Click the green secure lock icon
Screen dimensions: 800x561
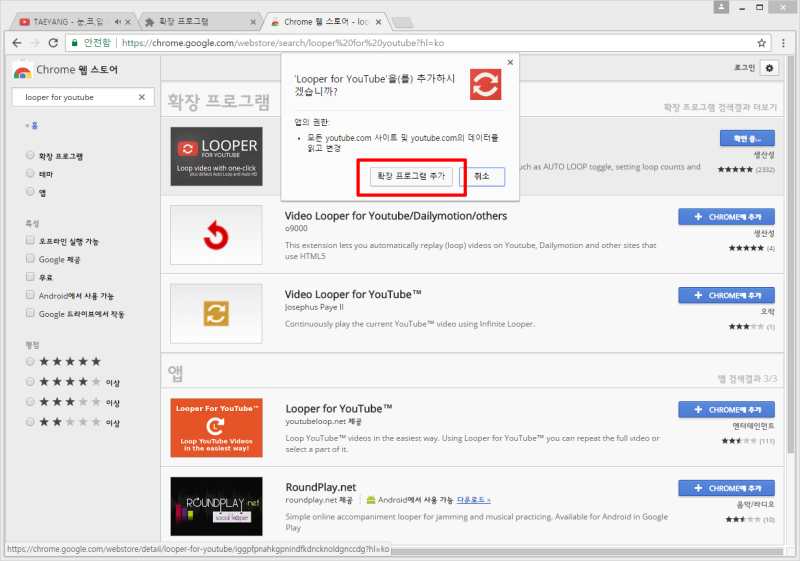(74, 43)
